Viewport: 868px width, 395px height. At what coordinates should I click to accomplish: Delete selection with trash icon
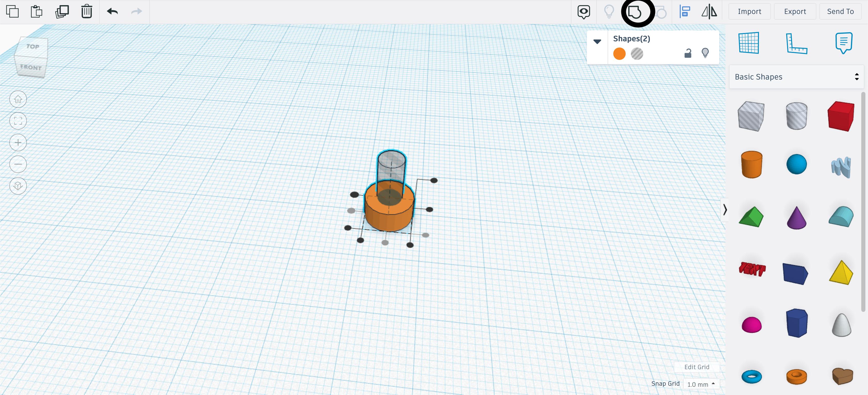pyautogui.click(x=87, y=11)
